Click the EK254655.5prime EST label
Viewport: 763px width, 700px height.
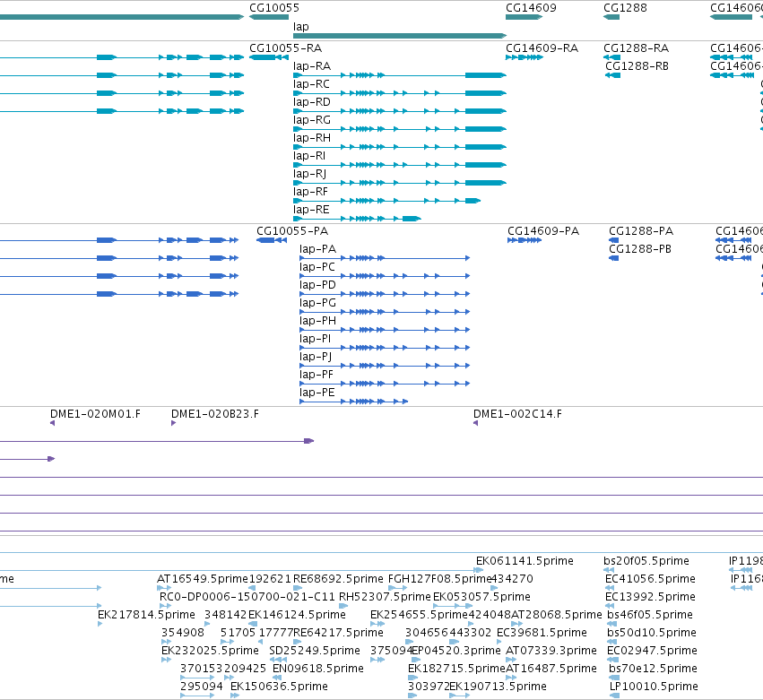click(x=419, y=615)
